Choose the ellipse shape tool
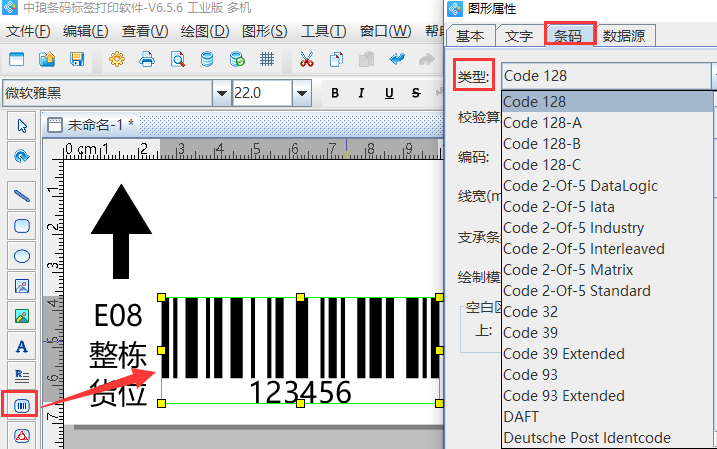 click(x=21, y=256)
